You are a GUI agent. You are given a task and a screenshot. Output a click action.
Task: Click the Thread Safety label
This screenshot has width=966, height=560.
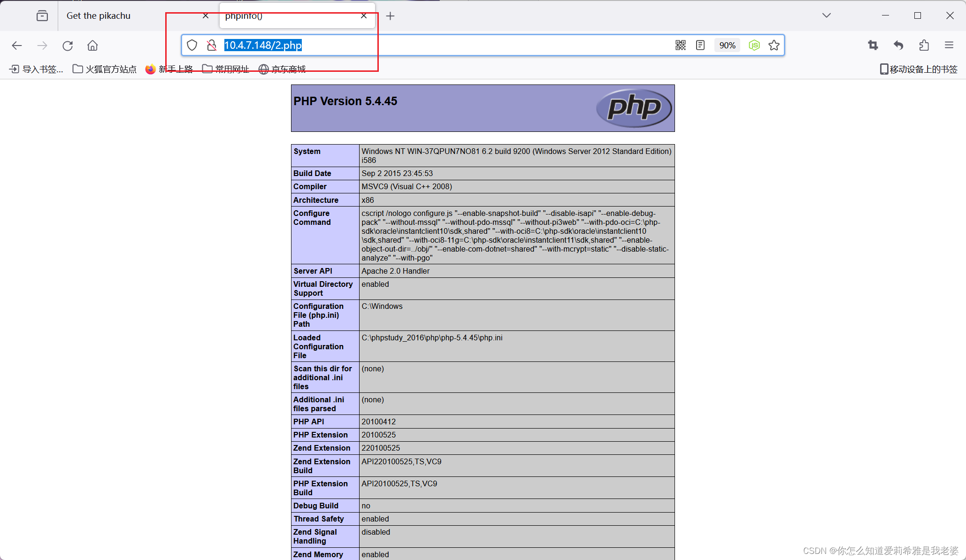click(x=319, y=519)
